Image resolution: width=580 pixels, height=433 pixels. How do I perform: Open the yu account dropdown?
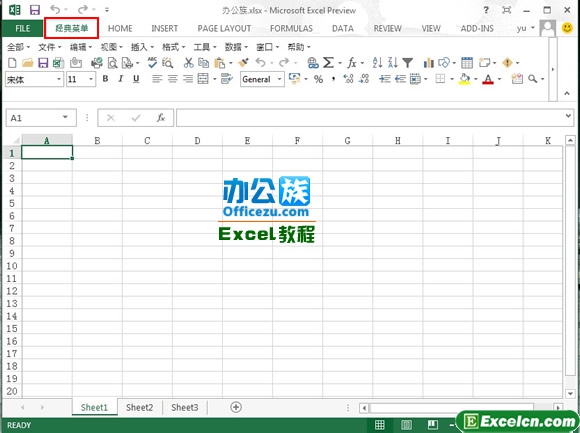pyautogui.click(x=526, y=28)
